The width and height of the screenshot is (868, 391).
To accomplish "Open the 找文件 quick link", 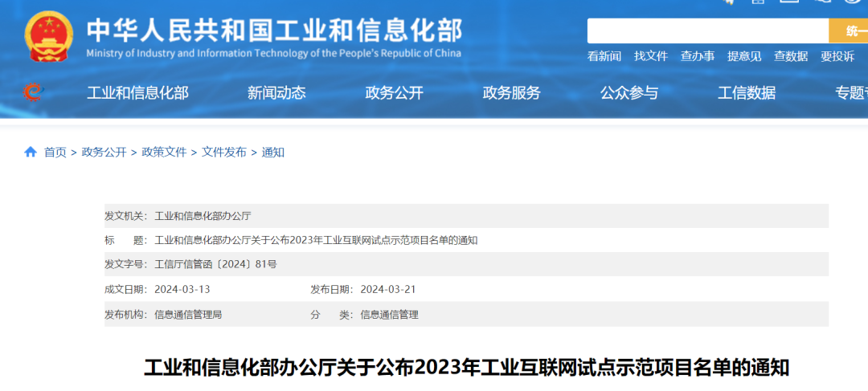I will pyautogui.click(x=651, y=56).
